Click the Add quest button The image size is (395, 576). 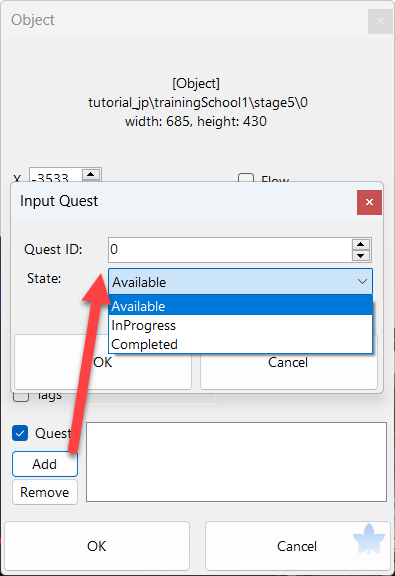pyautogui.click(x=45, y=464)
